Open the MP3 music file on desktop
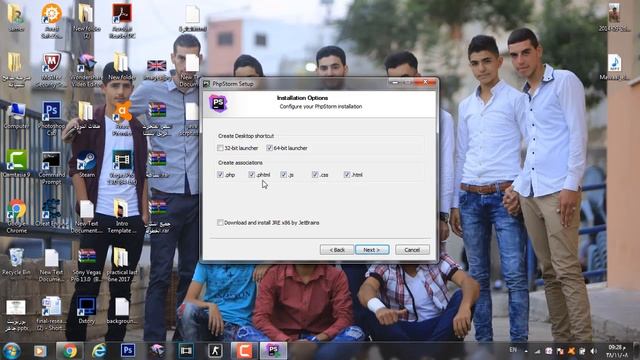 coord(614,67)
